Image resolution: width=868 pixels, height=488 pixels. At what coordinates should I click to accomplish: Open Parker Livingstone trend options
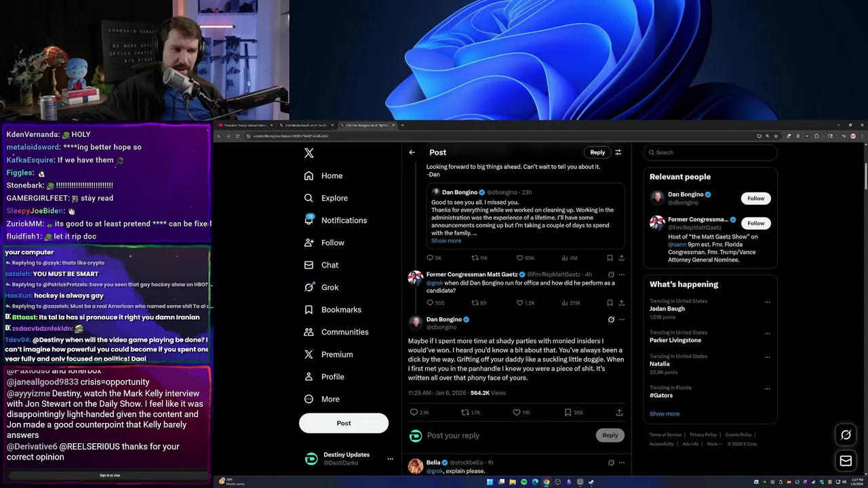[767, 333]
